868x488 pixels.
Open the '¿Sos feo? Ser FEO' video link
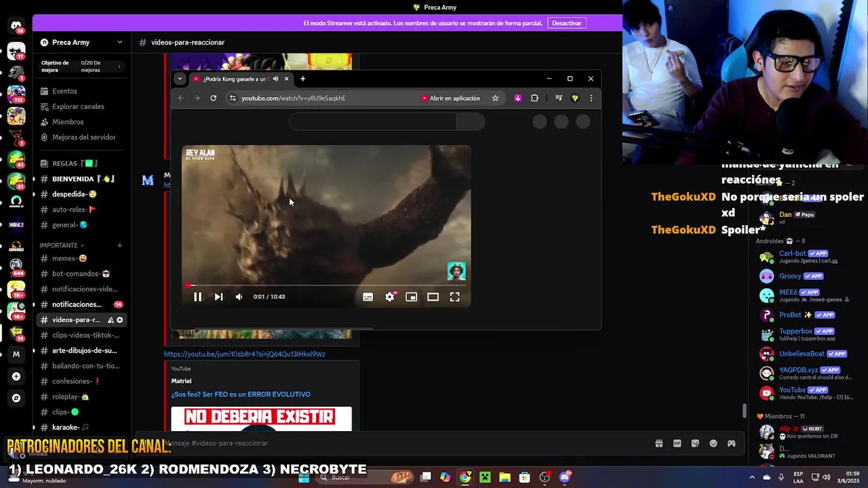(241, 394)
